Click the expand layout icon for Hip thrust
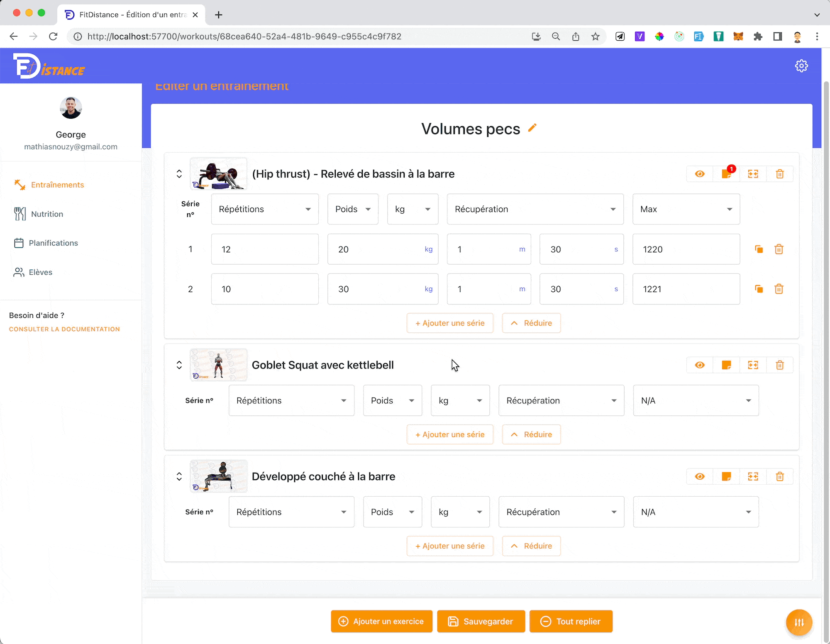Screen dimensions: 830x644 tap(753, 174)
